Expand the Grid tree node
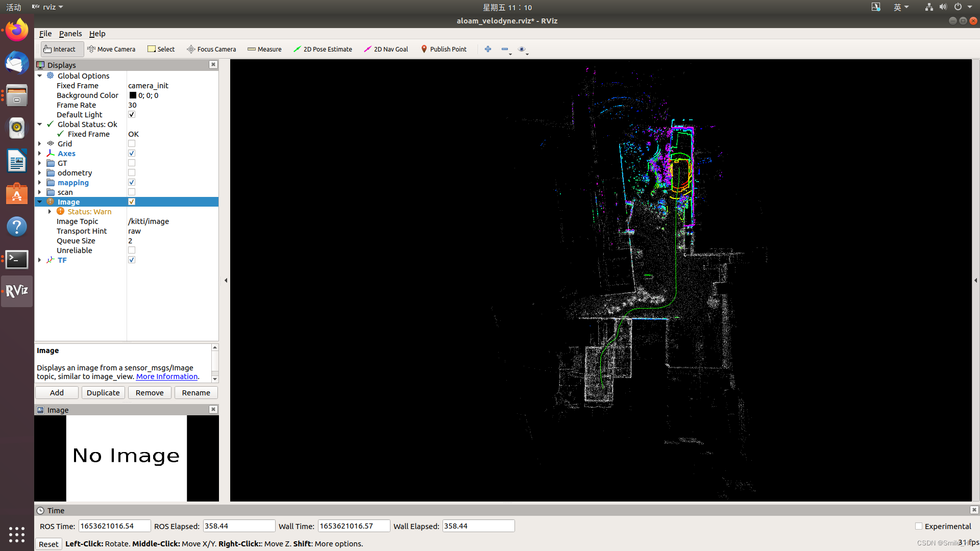The image size is (980, 551). (40, 144)
